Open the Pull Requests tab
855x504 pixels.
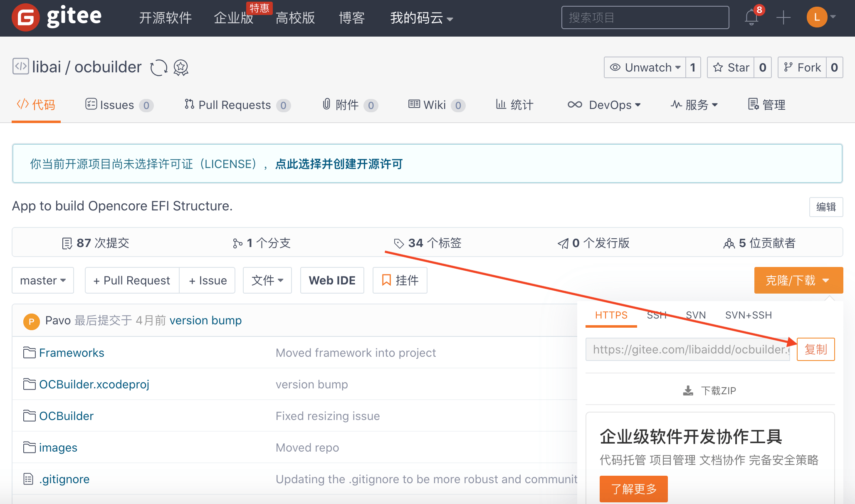(237, 105)
